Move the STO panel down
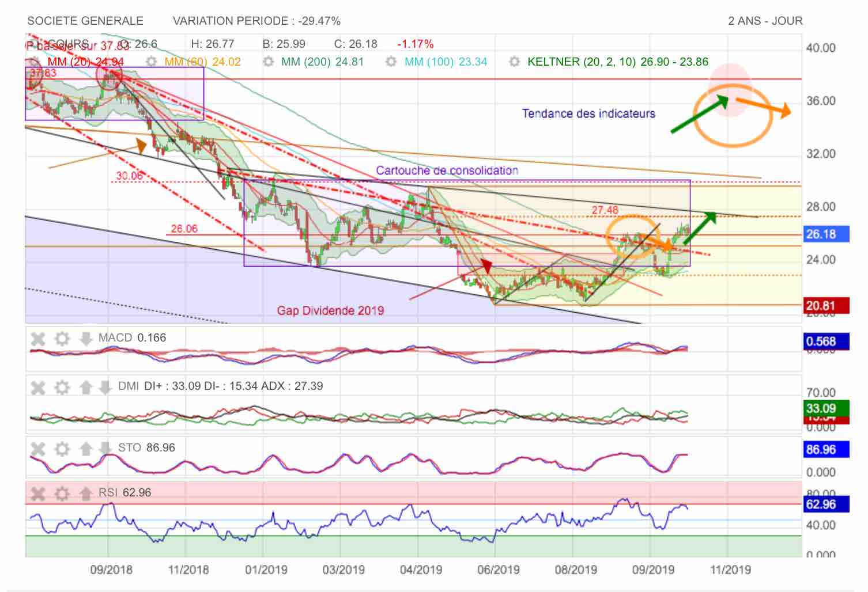Image resolution: width=868 pixels, height=592 pixels. pyautogui.click(x=105, y=449)
